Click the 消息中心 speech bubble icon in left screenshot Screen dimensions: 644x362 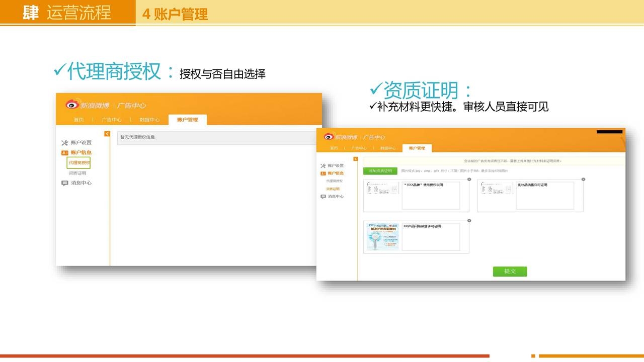tap(64, 183)
